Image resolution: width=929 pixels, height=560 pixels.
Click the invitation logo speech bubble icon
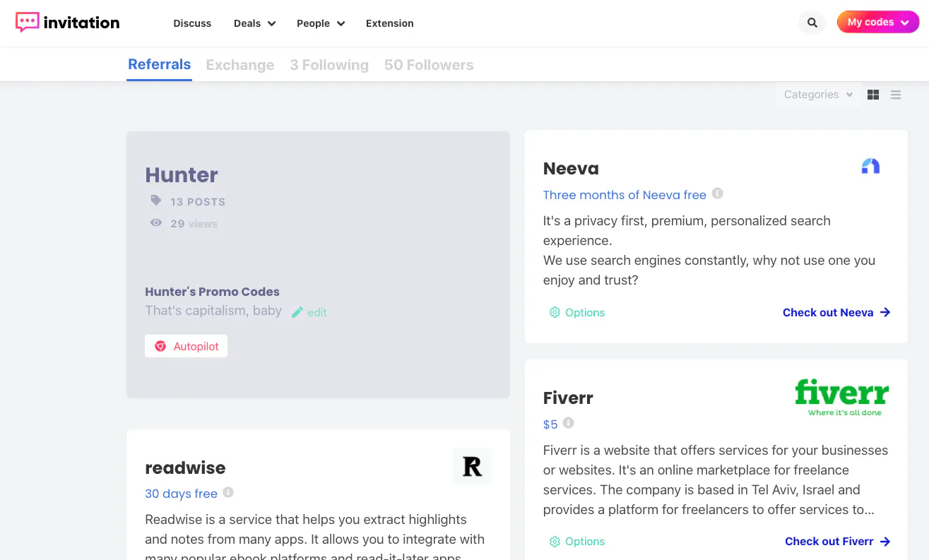pyautogui.click(x=28, y=22)
